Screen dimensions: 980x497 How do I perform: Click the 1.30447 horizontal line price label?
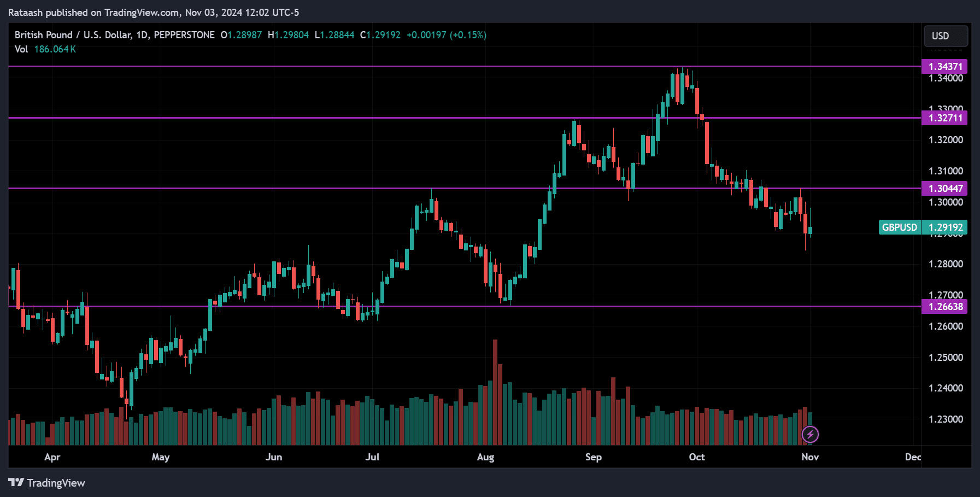click(944, 189)
